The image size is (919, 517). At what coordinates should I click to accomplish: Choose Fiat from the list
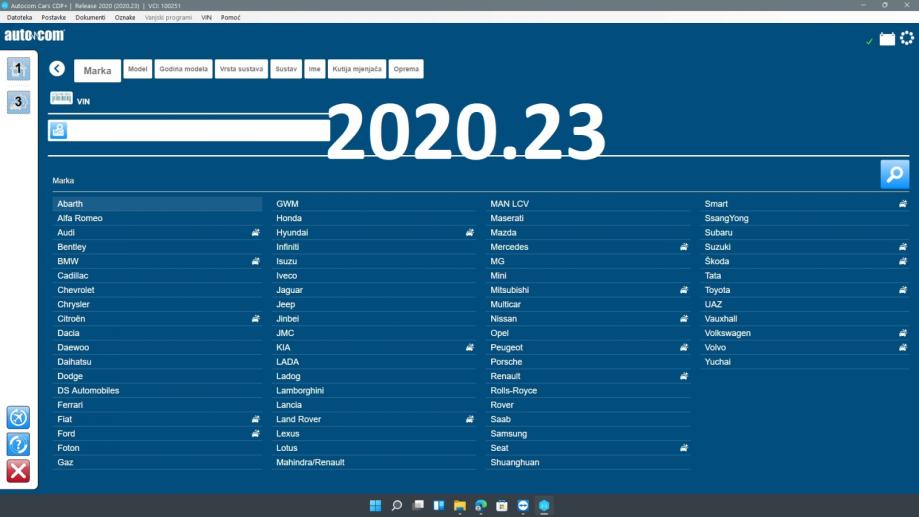click(x=157, y=419)
